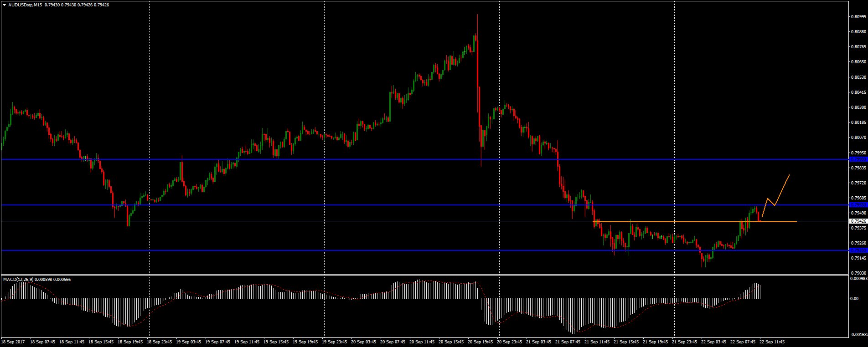This screenshot has width=868, height=347.
Task: Pick the 21 Sep 19:45 time label
Action: pyautogui.click(x=656, y=341)
